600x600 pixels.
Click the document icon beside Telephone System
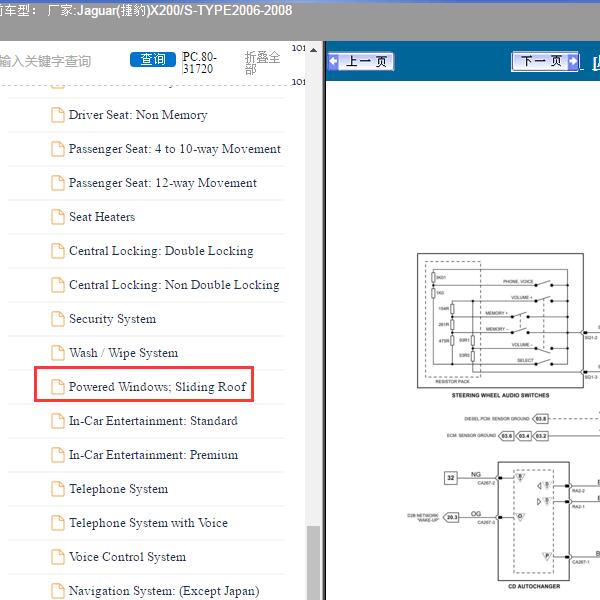tap(58, 489)
